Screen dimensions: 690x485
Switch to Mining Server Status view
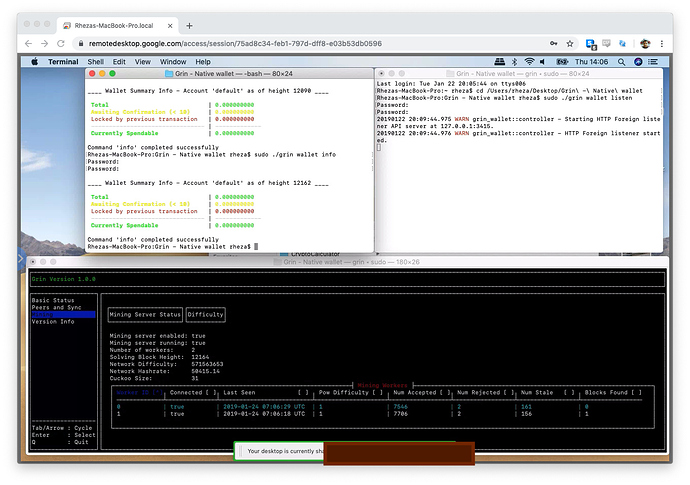(x=145, y=314)
